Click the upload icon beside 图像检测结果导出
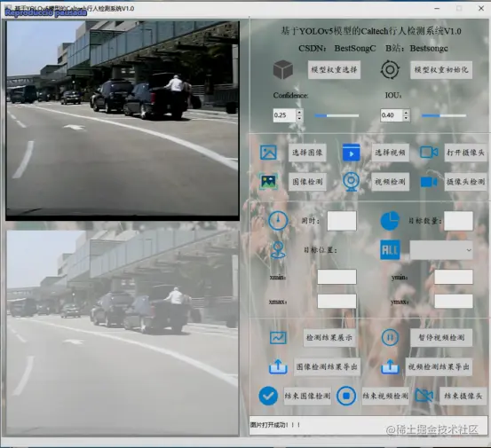The width and height of the screenshot is (491, 448). pos(278,366)
